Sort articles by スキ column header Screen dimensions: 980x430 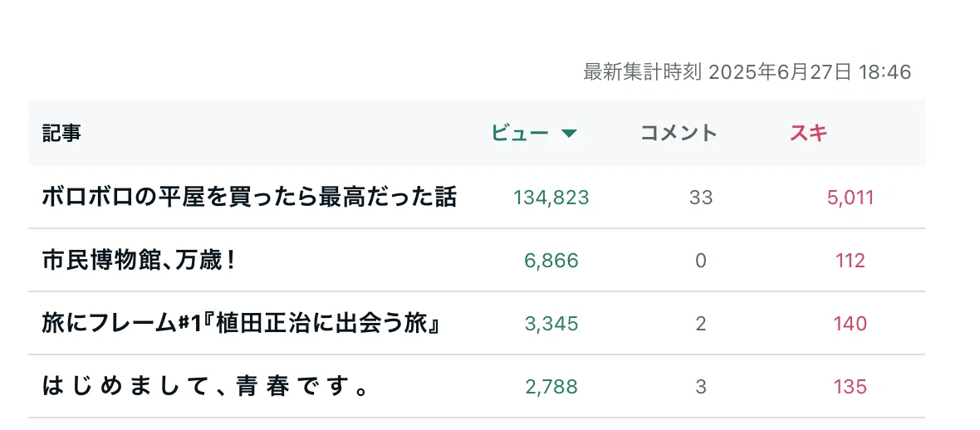[x=809, y=133]
